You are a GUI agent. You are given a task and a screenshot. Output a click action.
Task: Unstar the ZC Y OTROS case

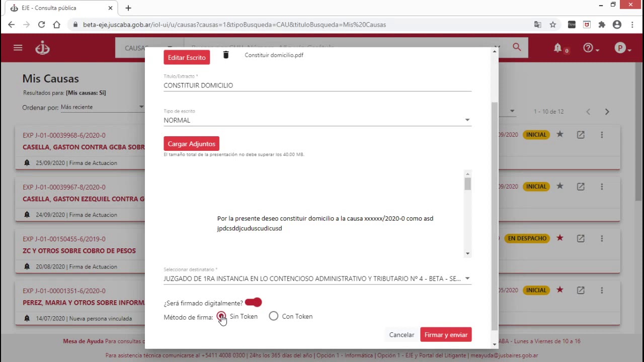559,238
